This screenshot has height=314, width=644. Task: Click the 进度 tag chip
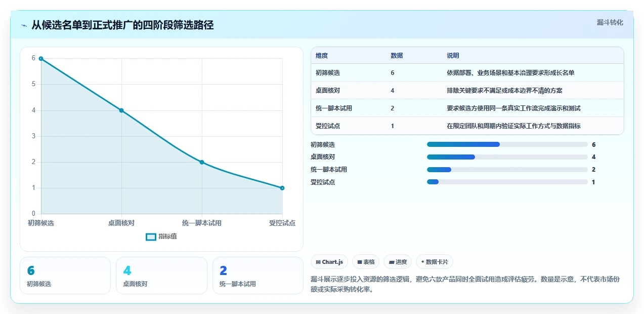[398, 262]
